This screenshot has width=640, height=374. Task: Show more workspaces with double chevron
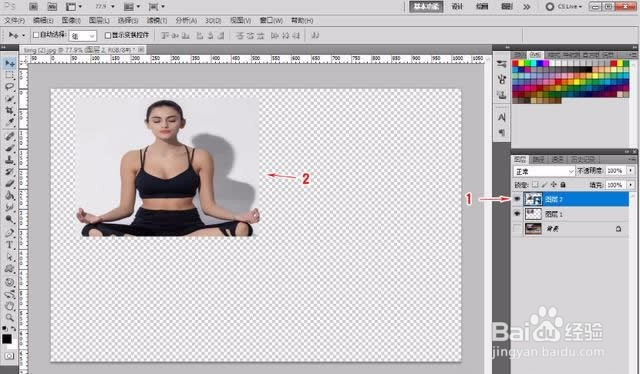527,7
